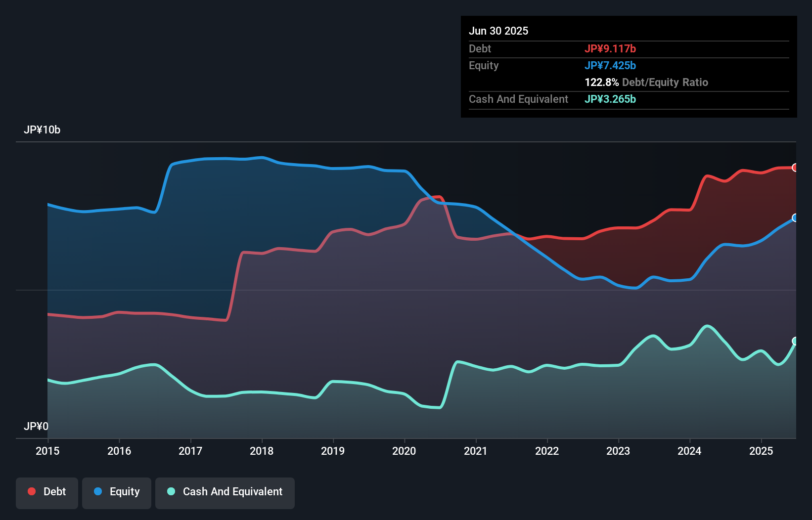Click the Cash endpoint marker on chart
This screenshot has height=520, width=812.
click(795, 341)
